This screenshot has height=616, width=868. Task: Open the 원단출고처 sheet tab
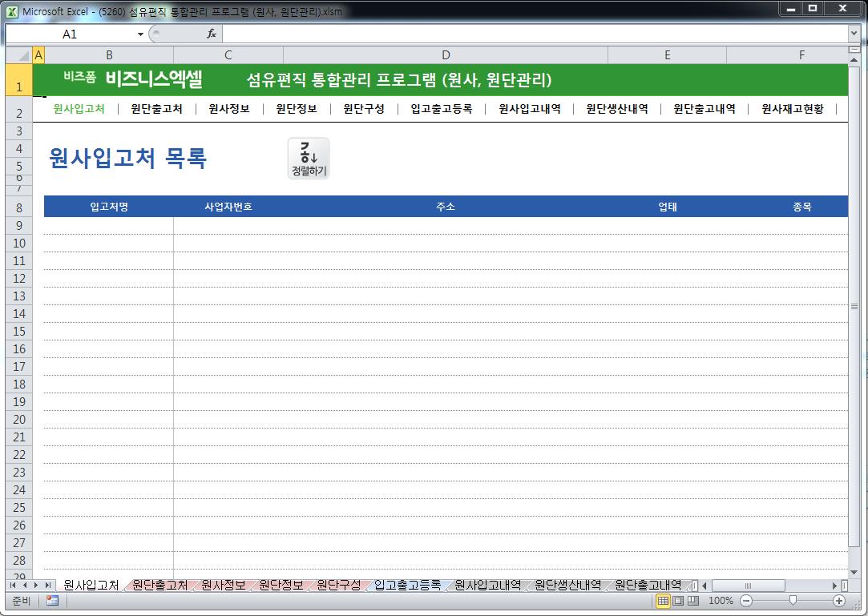pyautogui.click(x=159, y=586)
